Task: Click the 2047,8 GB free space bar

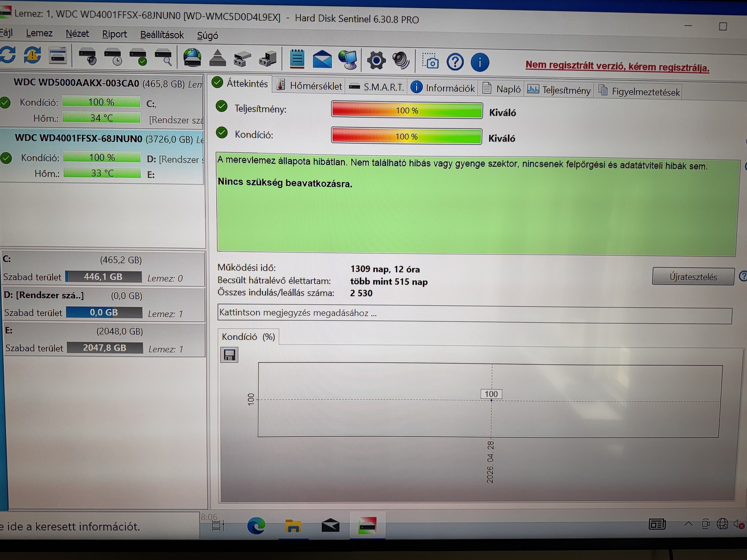Action: click(105, 347)
